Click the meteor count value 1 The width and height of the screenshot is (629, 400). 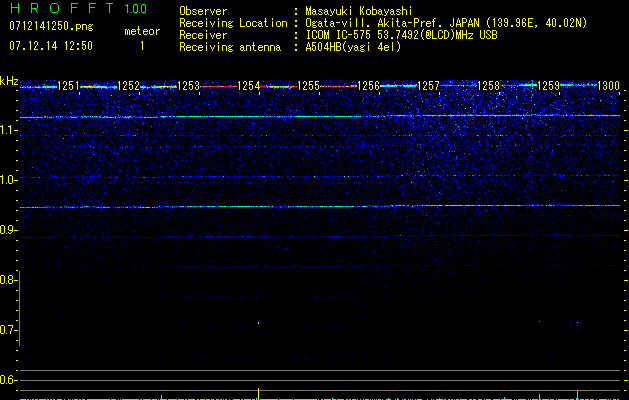tap(142, 46)
